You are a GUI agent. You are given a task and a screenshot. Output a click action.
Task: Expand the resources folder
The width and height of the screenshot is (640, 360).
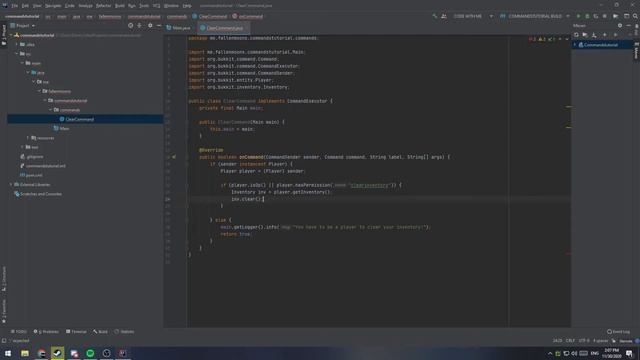[x=28, y=138]
